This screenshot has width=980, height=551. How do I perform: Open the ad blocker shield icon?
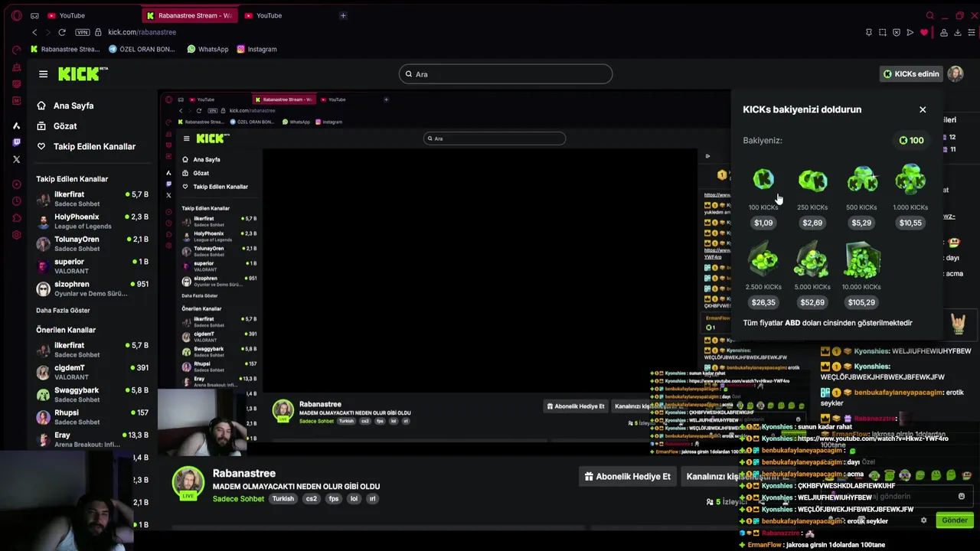(897, 32)
